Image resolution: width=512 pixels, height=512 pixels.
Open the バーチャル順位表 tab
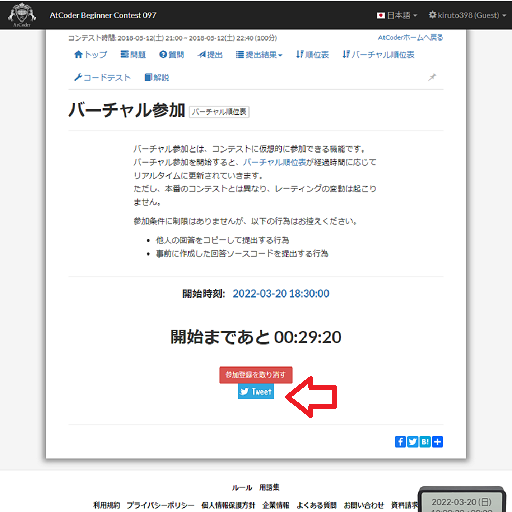[x=378, y=54]
